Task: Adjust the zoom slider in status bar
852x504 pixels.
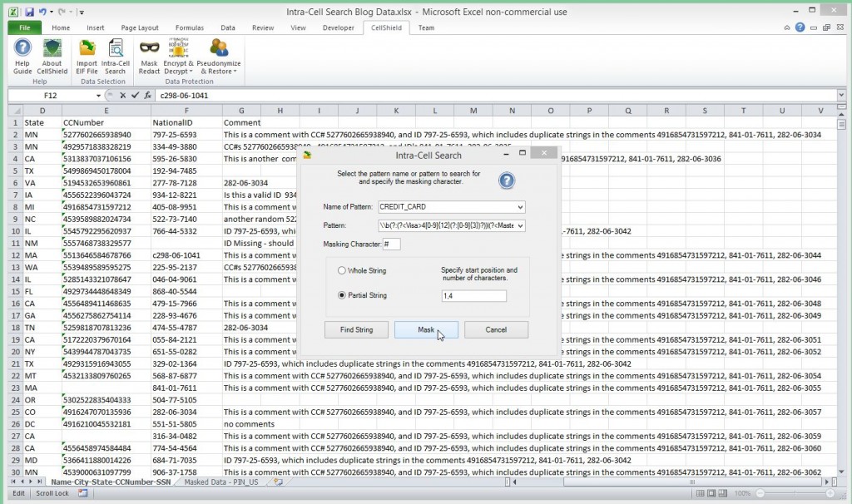Action: [795, 493]
